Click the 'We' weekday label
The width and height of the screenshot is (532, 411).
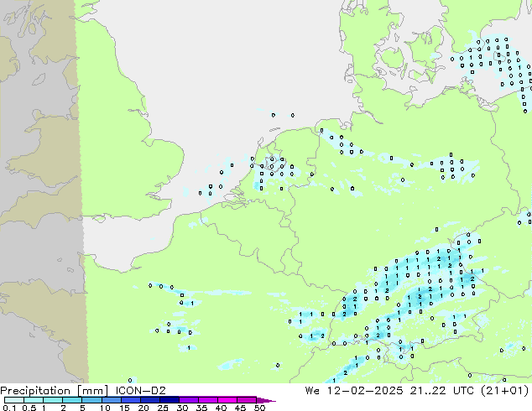pos(312,390)
